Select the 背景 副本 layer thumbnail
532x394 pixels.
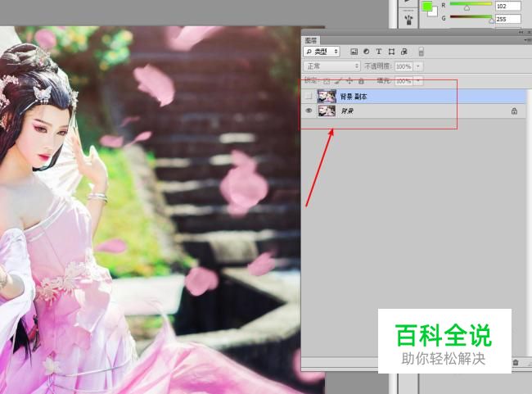tap(327, 97)
